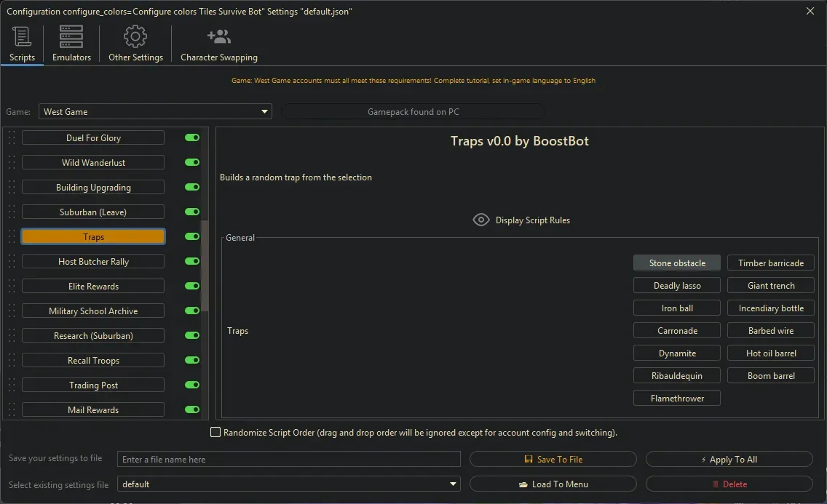Screen dimensions: 827x504
Task: Click the eye icon for Display Script Rules
Action: (x=480, y=220)
